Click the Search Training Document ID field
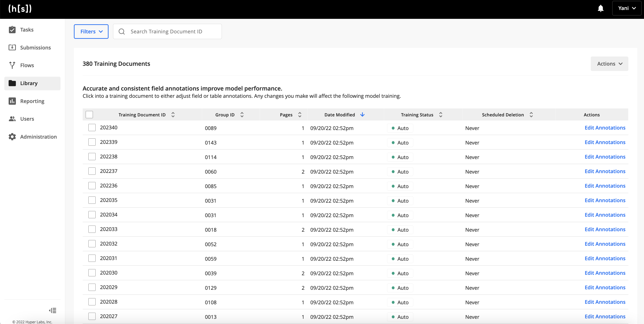Screen dimensions: 644x324 point(167,32)
